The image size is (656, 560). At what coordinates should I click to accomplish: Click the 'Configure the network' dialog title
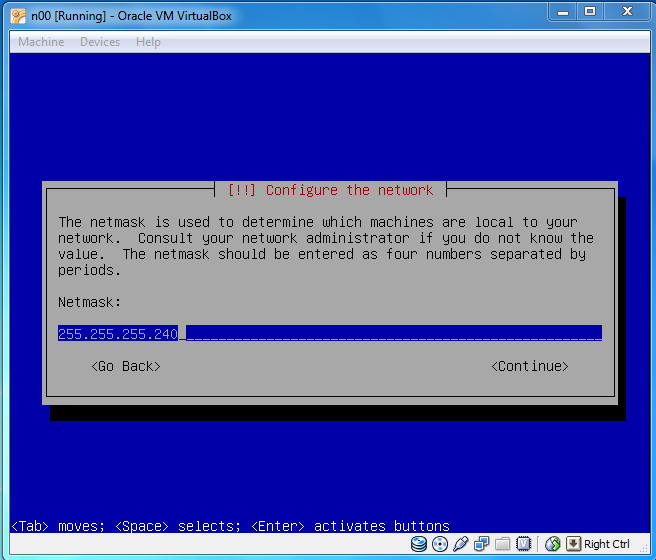331,190
